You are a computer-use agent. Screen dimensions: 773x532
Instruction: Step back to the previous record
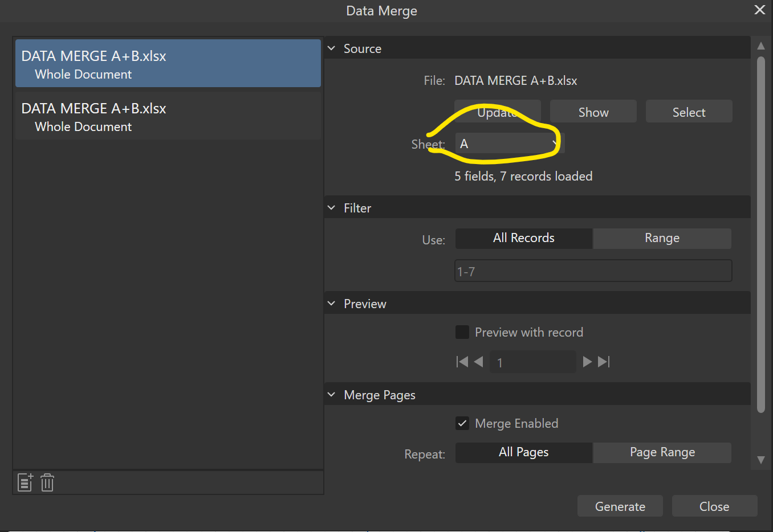478,361
